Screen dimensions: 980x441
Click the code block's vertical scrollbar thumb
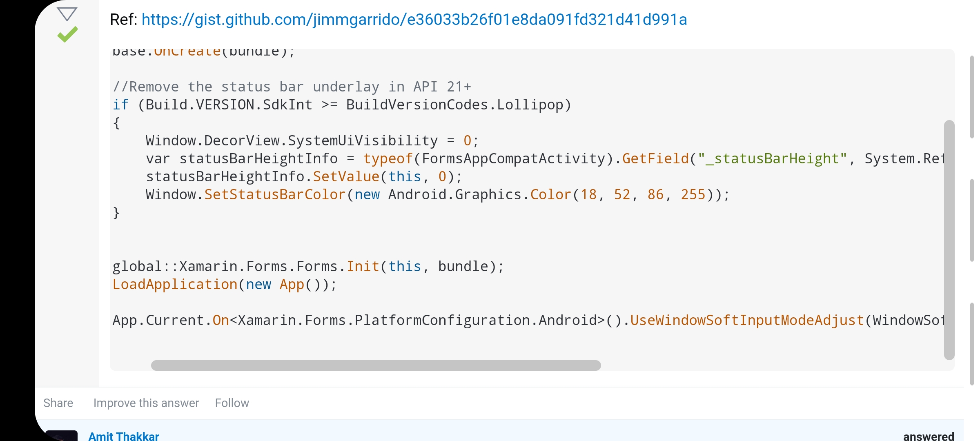[x=949, y=240]
